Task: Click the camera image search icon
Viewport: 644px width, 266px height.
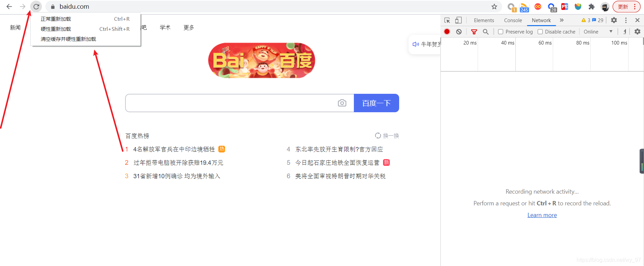Action: click(342, 103)
